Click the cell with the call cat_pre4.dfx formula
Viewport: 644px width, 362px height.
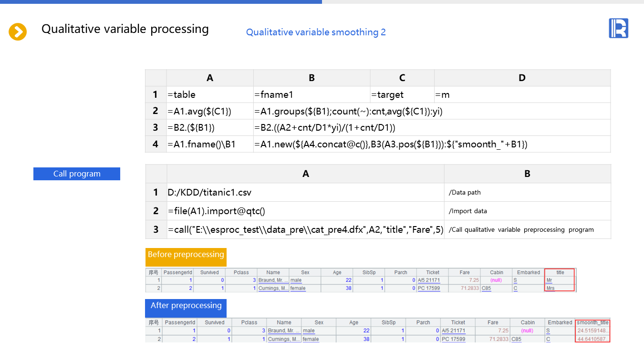pyautogui.click(x=305, y=229)
